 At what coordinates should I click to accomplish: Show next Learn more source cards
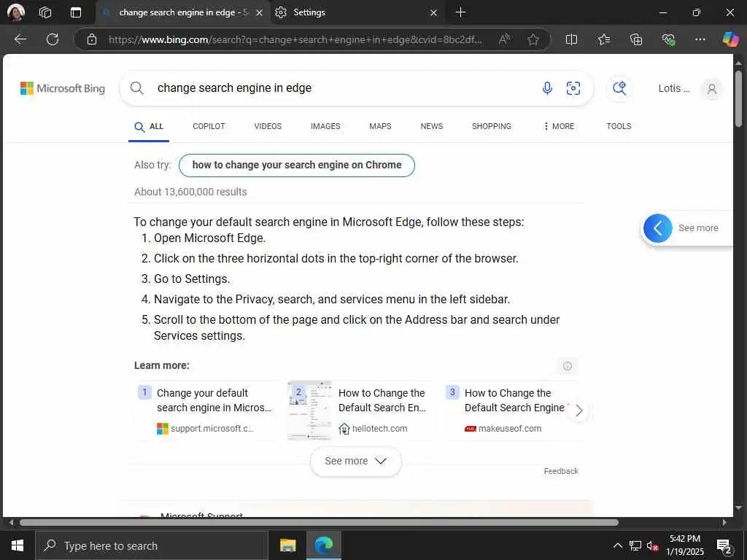click(x=578, y=411)
